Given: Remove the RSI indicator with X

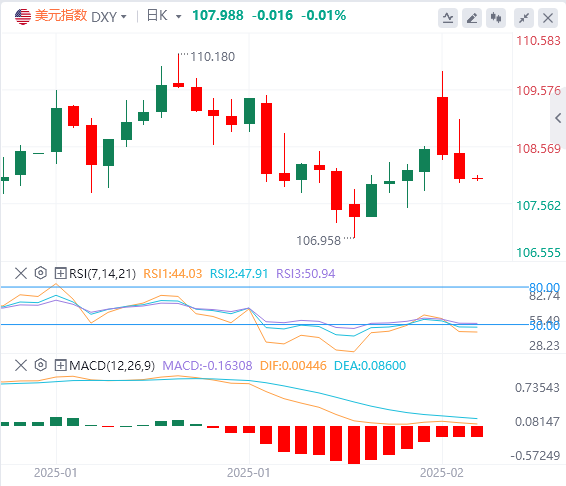Looking at the screenshot, I should 21,273.
